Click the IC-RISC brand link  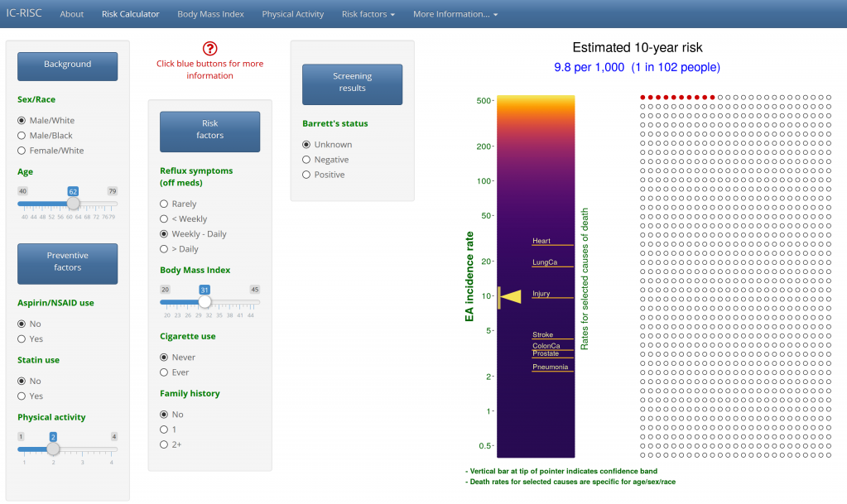[25, 13]
